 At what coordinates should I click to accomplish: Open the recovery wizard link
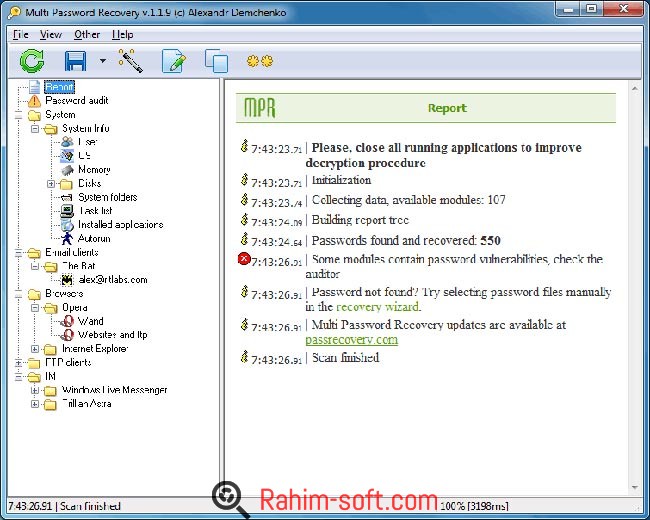(377, 307)
